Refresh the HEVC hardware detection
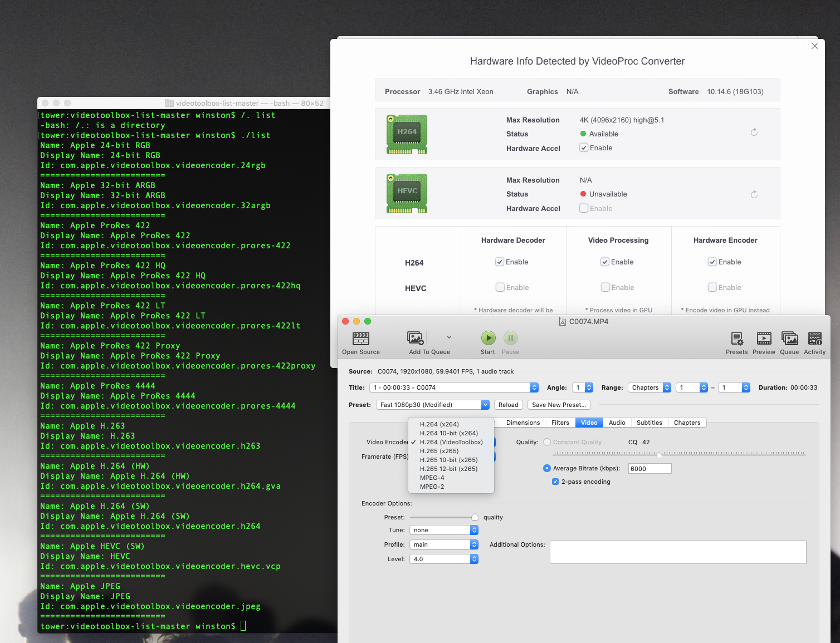Viewport: 840px width, 643px height. (754, 195)
